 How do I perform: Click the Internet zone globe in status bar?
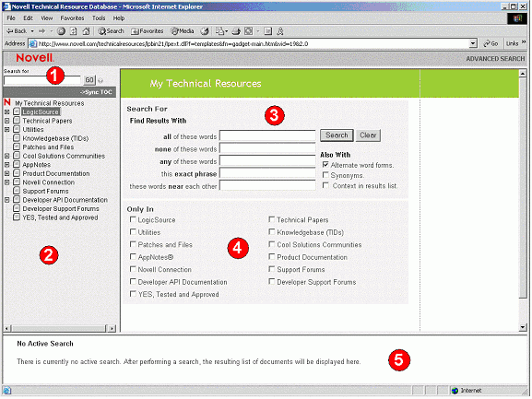(x=455, y=391)
